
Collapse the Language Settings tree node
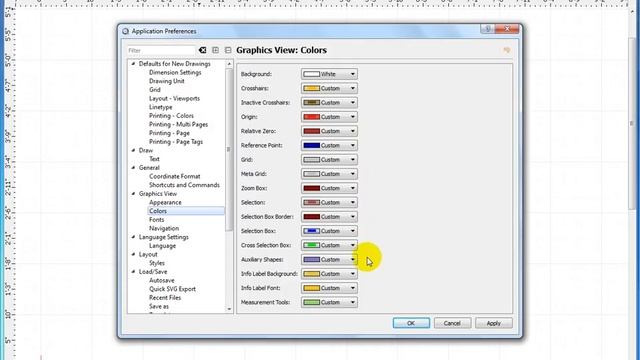[x=133, y=237]
